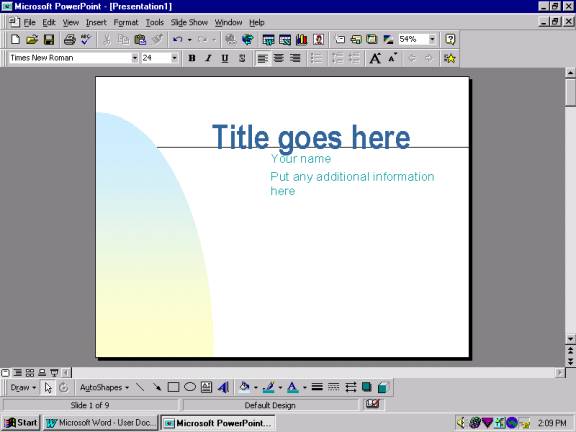Switch to Microsoft Word in the taskbar
Image resolution: width=576 pixels, height=432 pixels.
100,423
